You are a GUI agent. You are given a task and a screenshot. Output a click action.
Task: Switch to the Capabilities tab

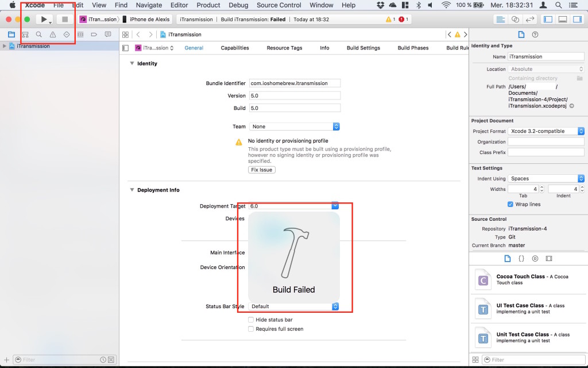(235, 48)
